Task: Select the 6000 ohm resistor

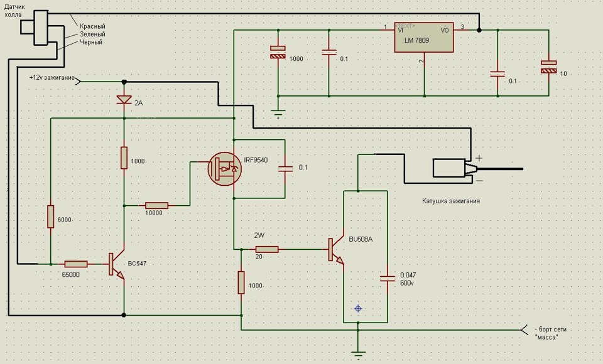Action: coord(51,217)
